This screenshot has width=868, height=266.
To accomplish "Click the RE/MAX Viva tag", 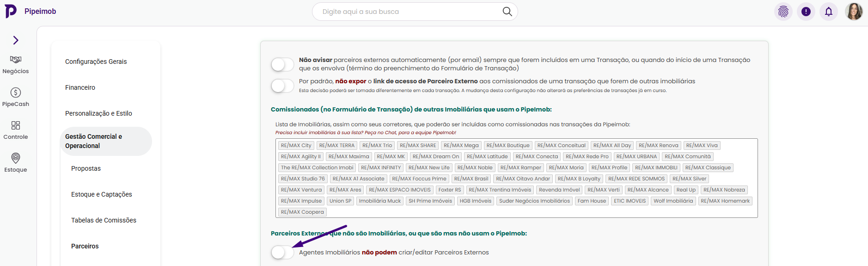I will tap(702, 145).
